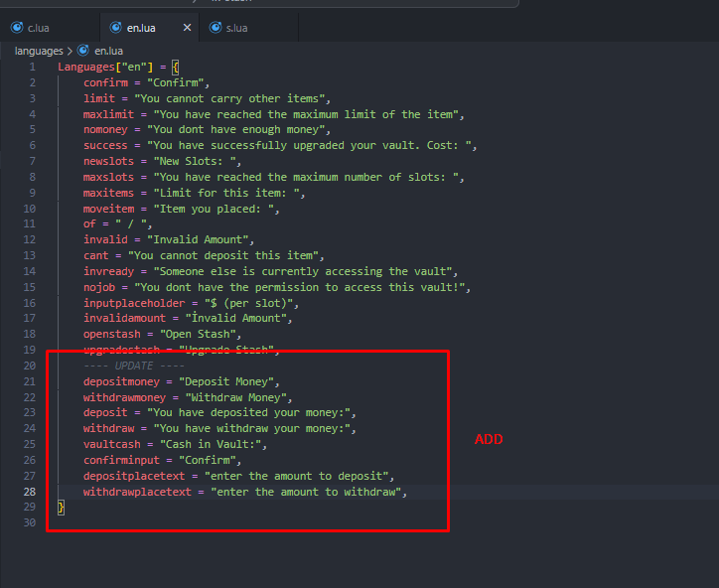Click the "You cannot carry other items" string

pos(229,98)
